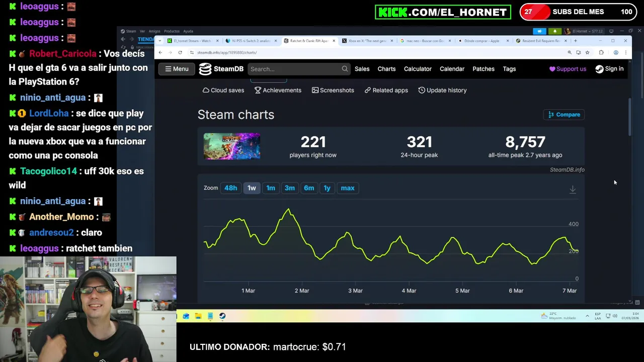Open Outlook icon in taskbar
The height and width of the screenshot is (362, 644).
186,316
